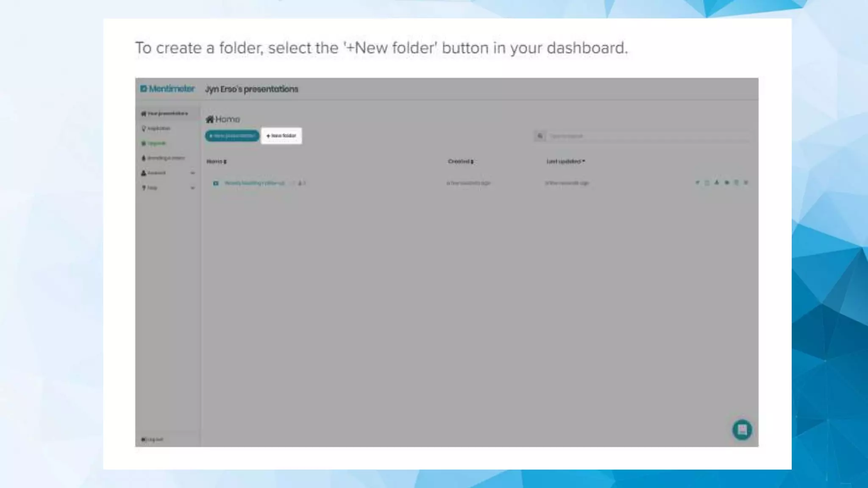The width and height of the screenshot is (868, 488).
Task: Click the teal New presentation button
Action: pos(232,136)
